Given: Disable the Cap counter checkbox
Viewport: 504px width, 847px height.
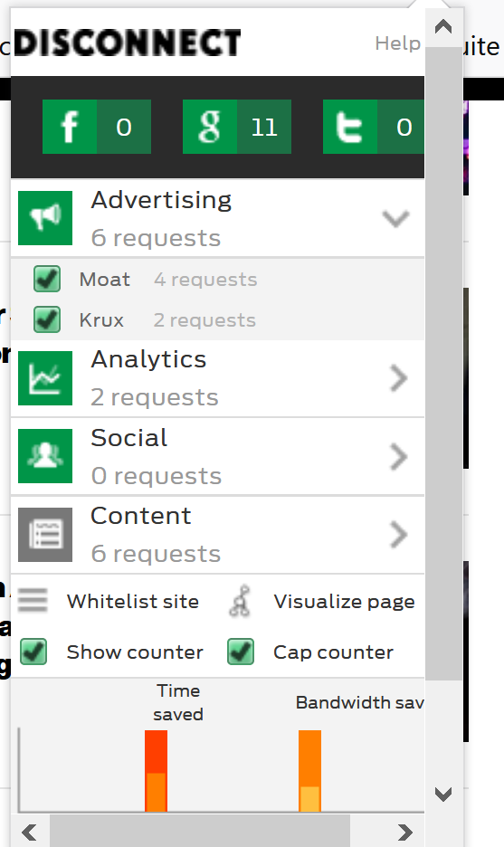Looking at the screenshot, I should pos(241,652).
